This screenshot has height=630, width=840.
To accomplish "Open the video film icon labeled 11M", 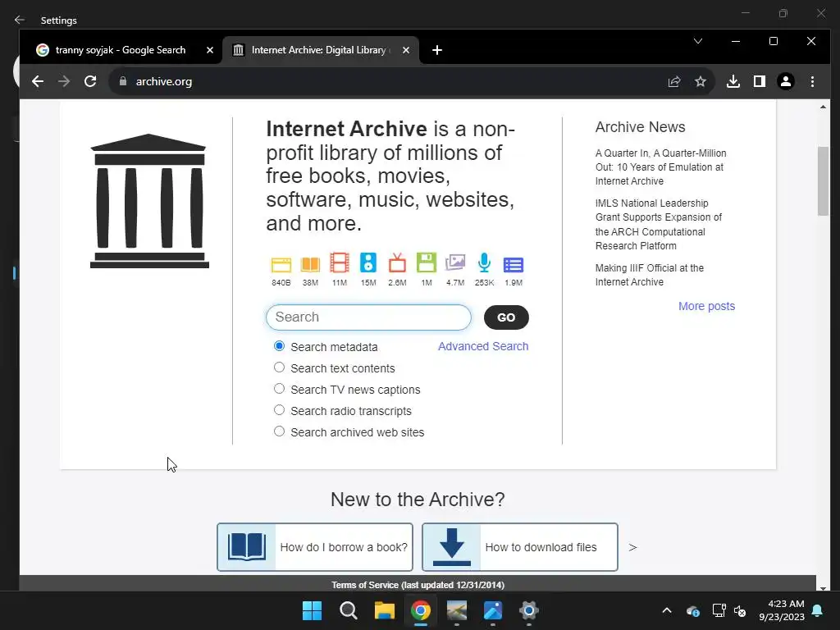I will pyautogui.click(x=339, y=263).
